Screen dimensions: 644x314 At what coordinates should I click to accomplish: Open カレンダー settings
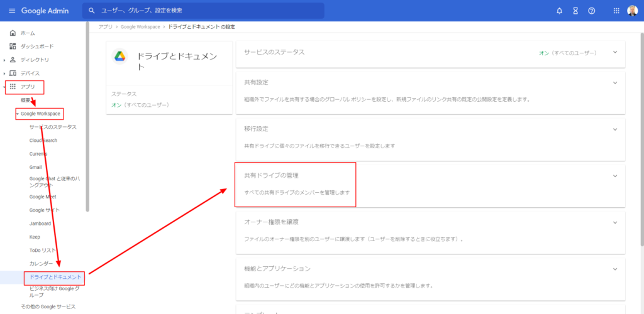pos(41,263)
